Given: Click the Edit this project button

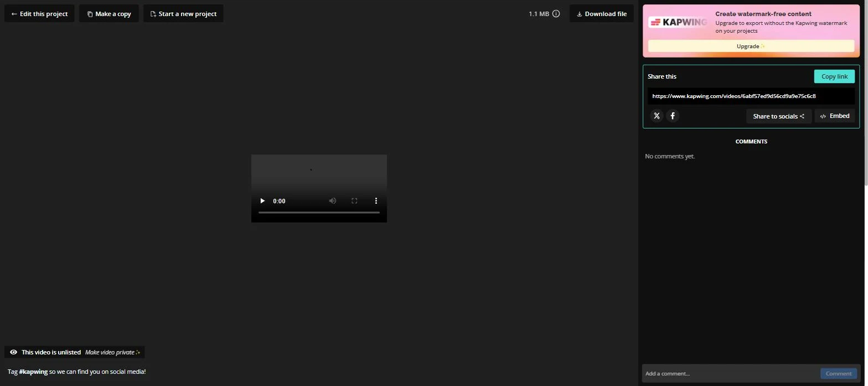Looking at the screenshot, I should (39, 14).
